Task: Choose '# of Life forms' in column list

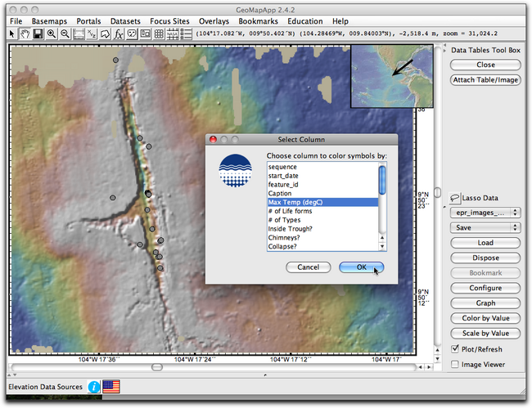Action: pyautogui.click(x=290, y=211)
